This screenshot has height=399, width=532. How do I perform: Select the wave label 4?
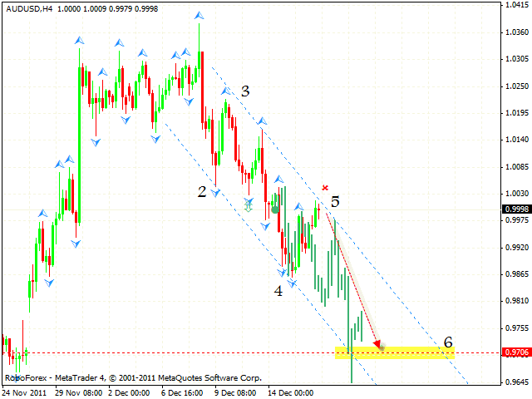tap(278, 291)
